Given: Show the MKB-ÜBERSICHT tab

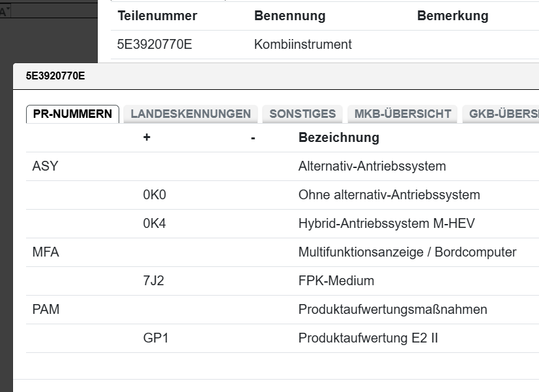Looking at the screenshot, I should point(402,114).
